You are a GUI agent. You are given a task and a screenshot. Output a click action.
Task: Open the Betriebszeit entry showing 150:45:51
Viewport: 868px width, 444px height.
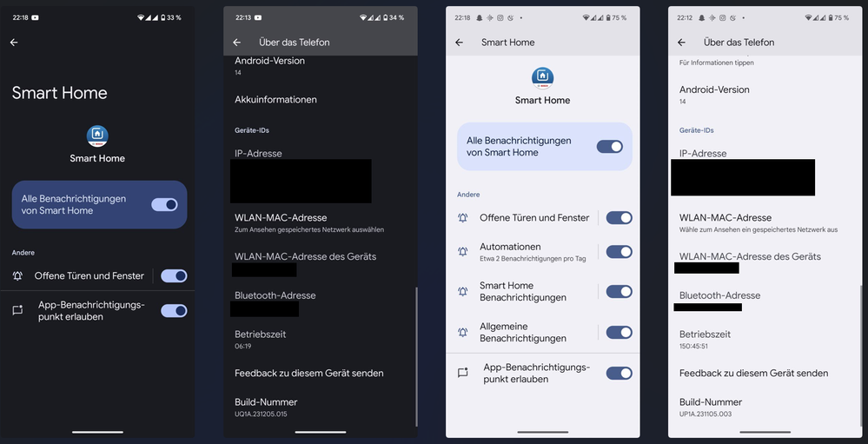coord(705,339)
